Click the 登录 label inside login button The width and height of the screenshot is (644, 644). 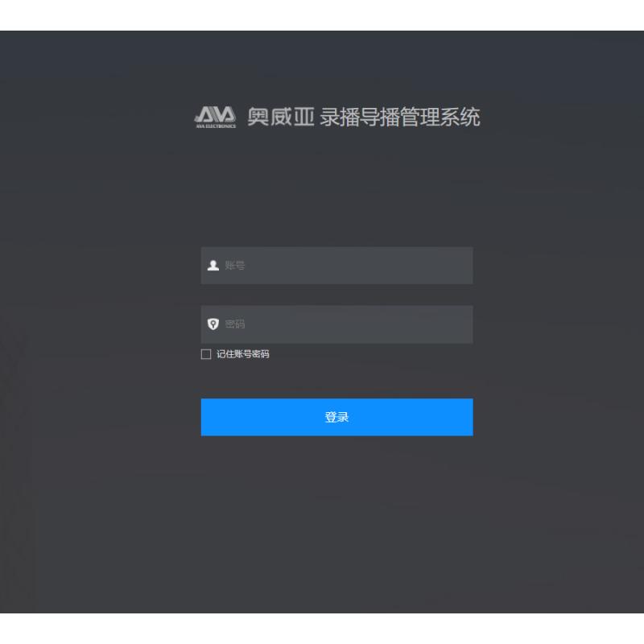[x=336, y=417]
